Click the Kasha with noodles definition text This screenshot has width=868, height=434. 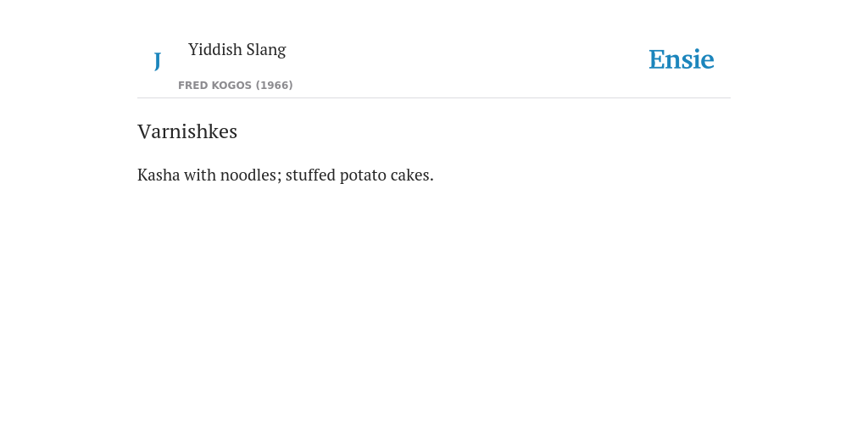[x=285, y=175]
